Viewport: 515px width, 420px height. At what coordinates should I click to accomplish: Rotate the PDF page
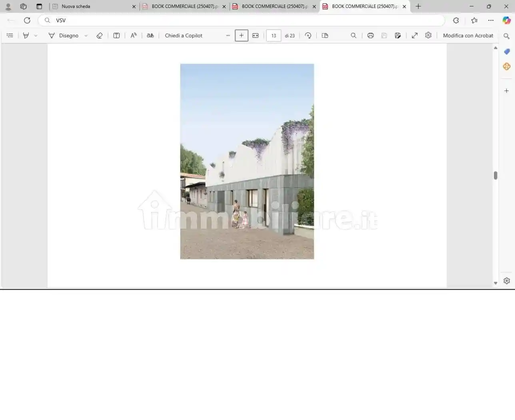[x=308, y=36]
